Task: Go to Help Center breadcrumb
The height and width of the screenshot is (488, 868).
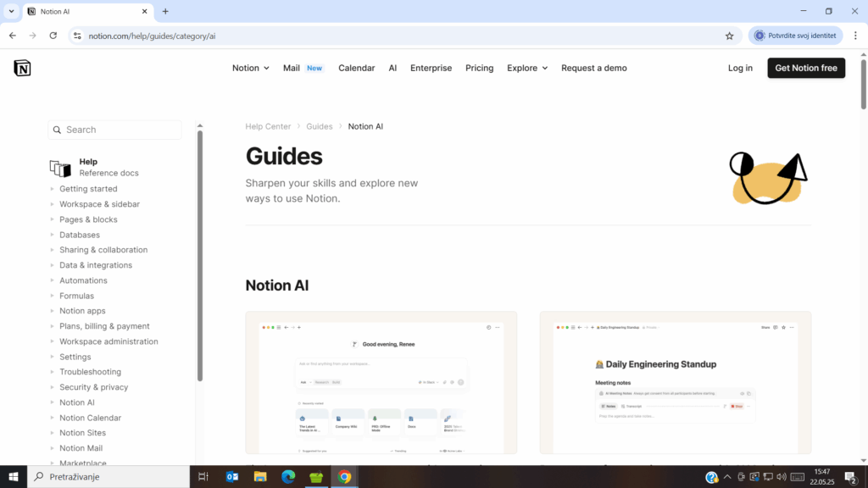Action: click(268, 127)
